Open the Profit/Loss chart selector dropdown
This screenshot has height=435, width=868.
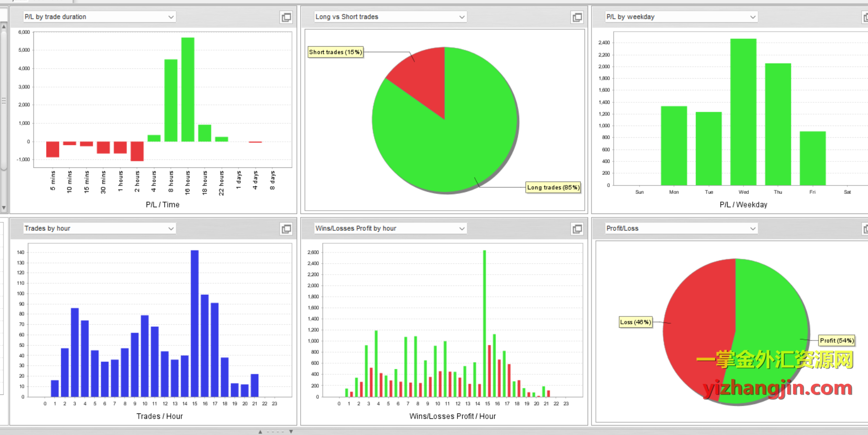point(752,228)
